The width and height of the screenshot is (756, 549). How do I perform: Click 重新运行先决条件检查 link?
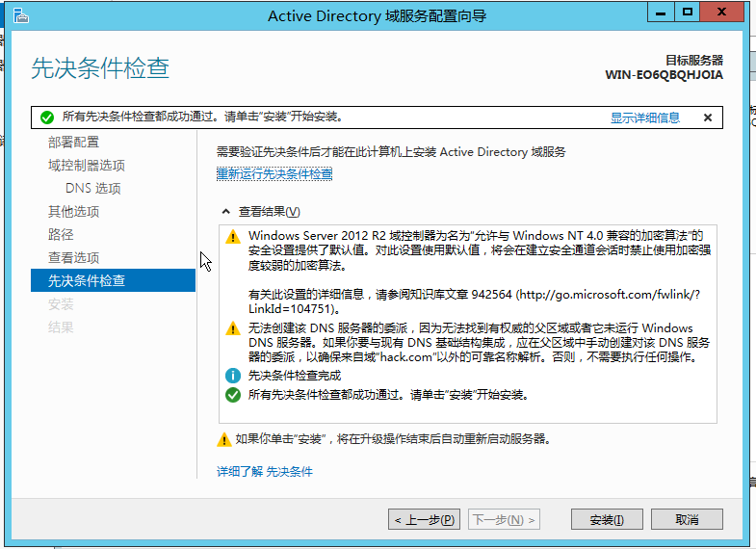click(274, 173)
